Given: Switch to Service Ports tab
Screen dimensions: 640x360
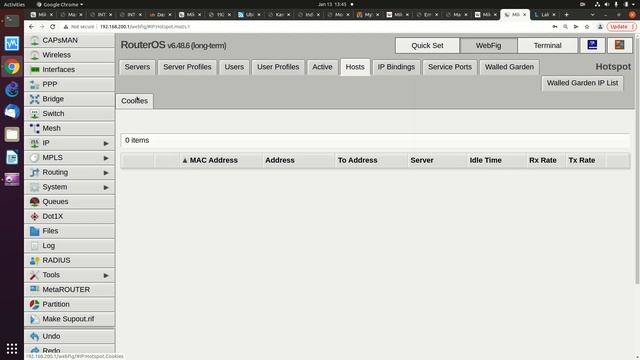Looking at the screenshot, I should (450, 67).
